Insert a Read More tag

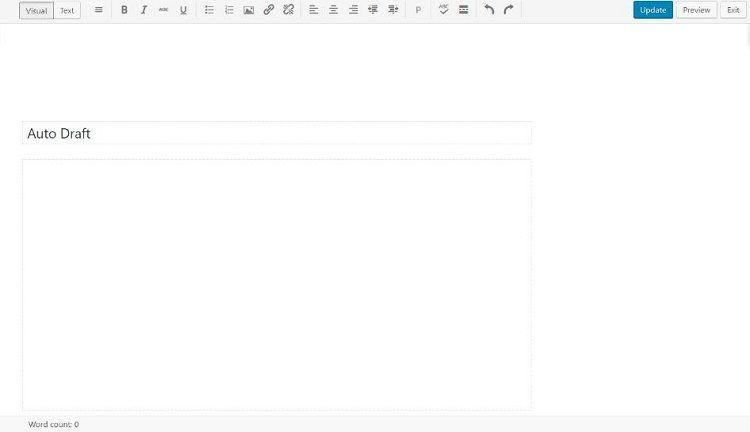[463, 10]
